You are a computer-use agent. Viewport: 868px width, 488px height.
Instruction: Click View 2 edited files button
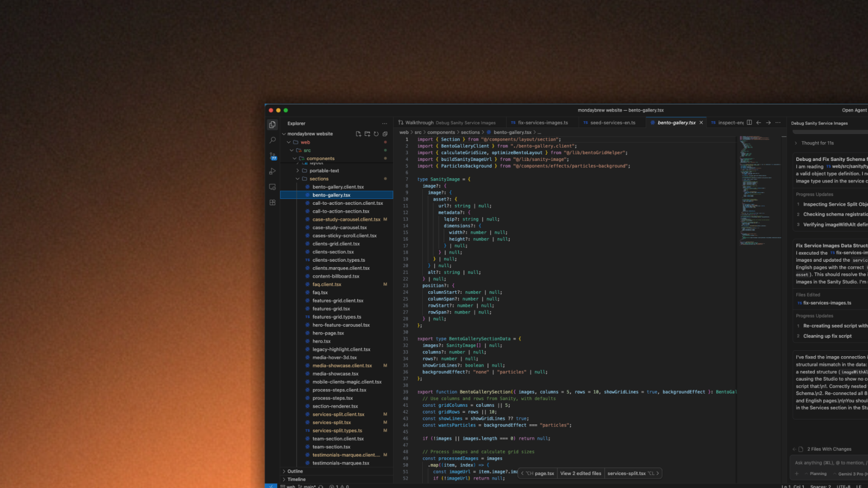580,473
